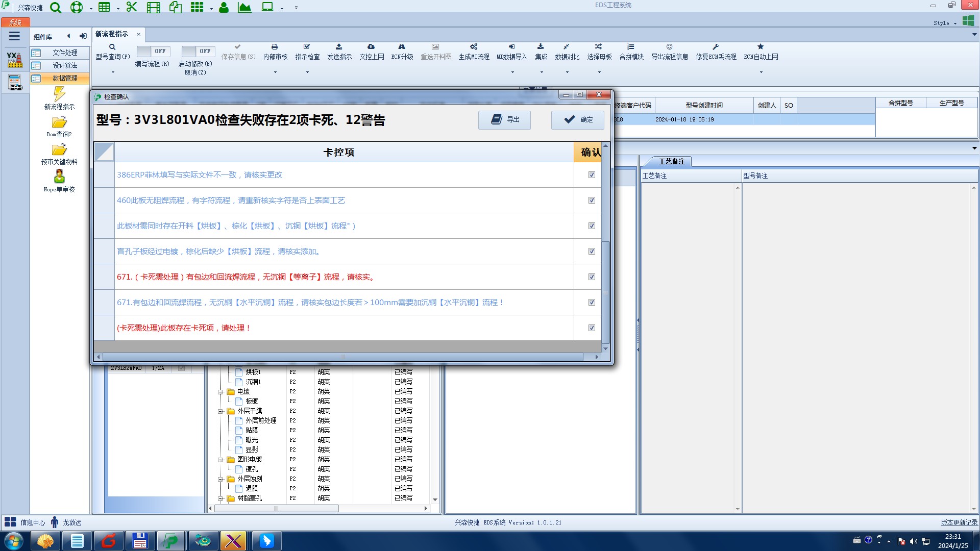Open dropdown arrow under 内部审核
Image resolution: width=980 pixels, height=551 pixels.
(275, 72)
